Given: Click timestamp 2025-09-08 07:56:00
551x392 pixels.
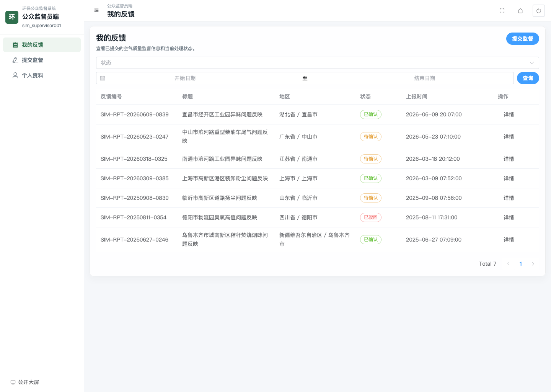Looking at the screenshot, I should [x=434, y=198].
